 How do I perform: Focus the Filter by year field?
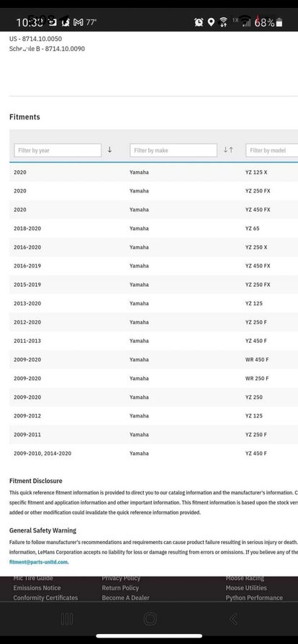[x=58, y=150]
